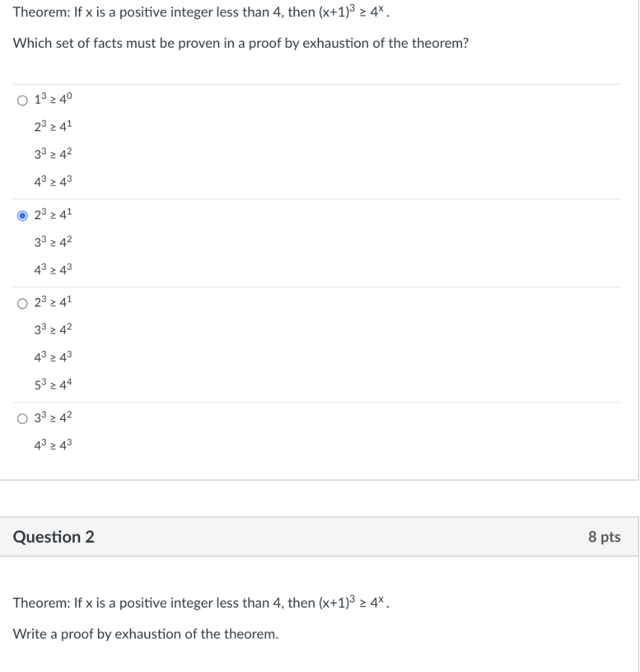The image size is (640, 672).
Task: Pick the two-fact option starting with 3³ ≥ 4²
Action: tap(23, 418)
